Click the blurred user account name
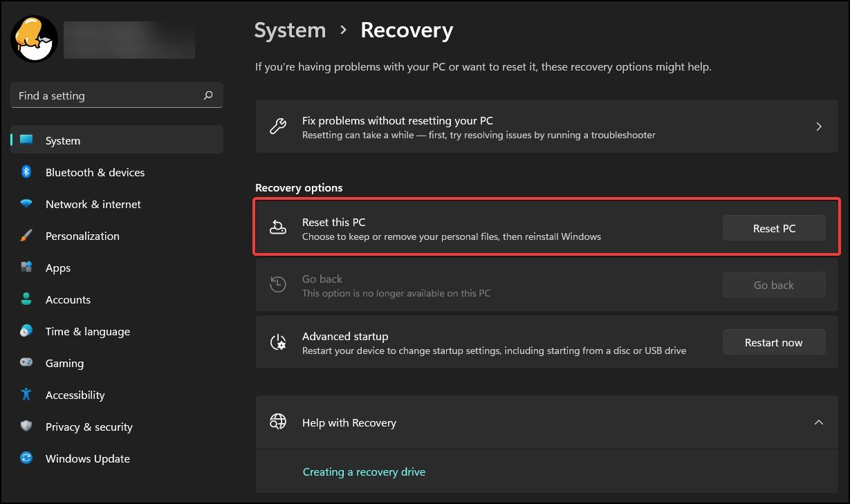 coord(129,39)
